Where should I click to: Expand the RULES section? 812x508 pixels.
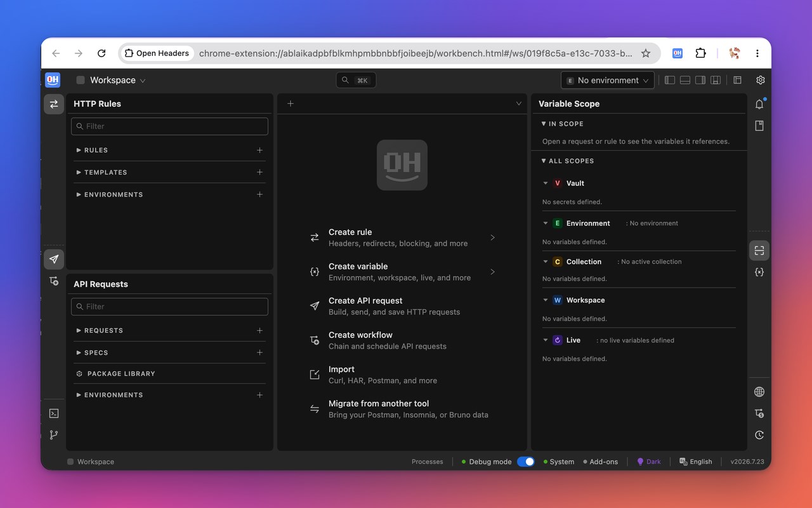pyautogui.click(x=92, y=150)
